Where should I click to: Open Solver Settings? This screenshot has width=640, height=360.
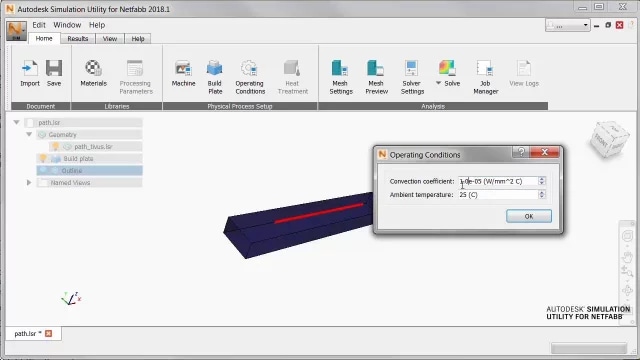tap(412, 77)
